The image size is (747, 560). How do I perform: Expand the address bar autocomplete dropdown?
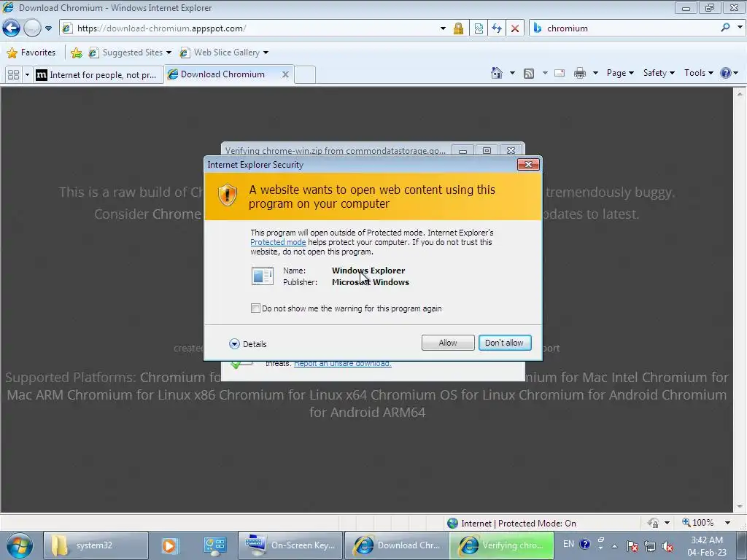443,28
